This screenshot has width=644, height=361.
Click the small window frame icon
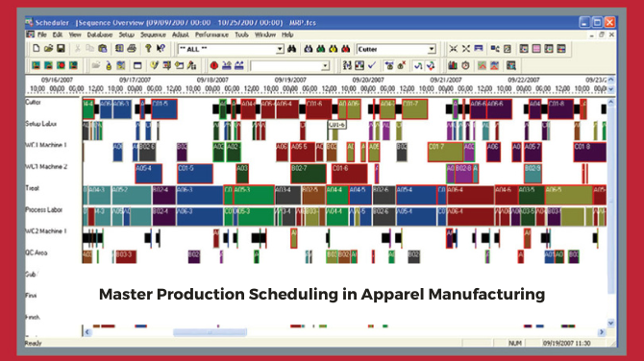[x=137, y=65]
